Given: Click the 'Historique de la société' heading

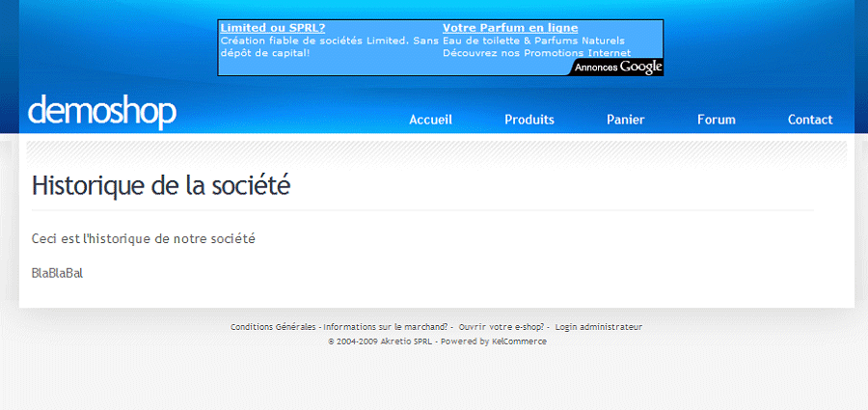Looking at the screenshot, I should click(x=160, y=185).
